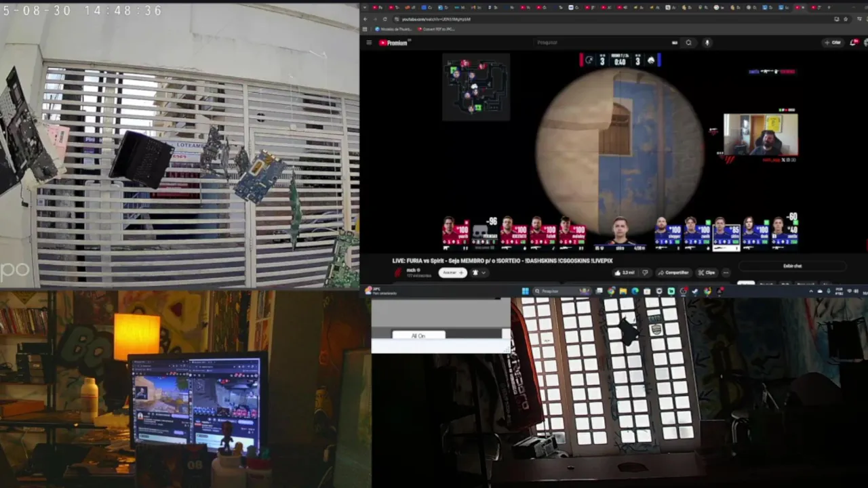Expand the notification options chevron beside bell
Screen dimensions: 868x488
(x=484, y=272)
